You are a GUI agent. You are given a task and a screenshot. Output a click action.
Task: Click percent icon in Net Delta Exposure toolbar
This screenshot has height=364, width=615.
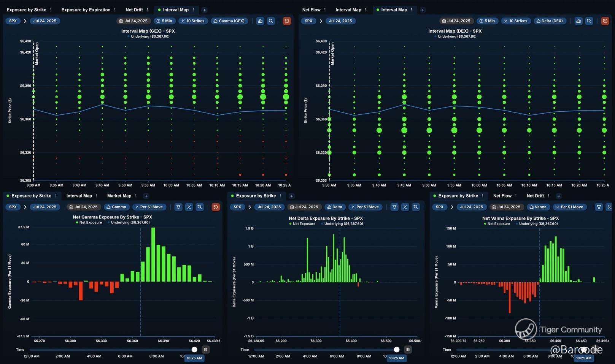pyautogui.click(x=405, y=207)
